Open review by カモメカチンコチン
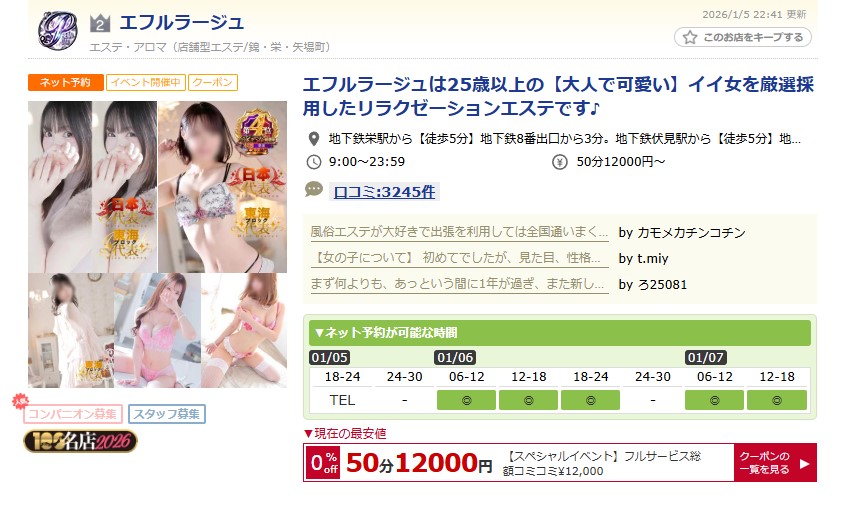Screen dimensions: 841x508 coord(459,232)
